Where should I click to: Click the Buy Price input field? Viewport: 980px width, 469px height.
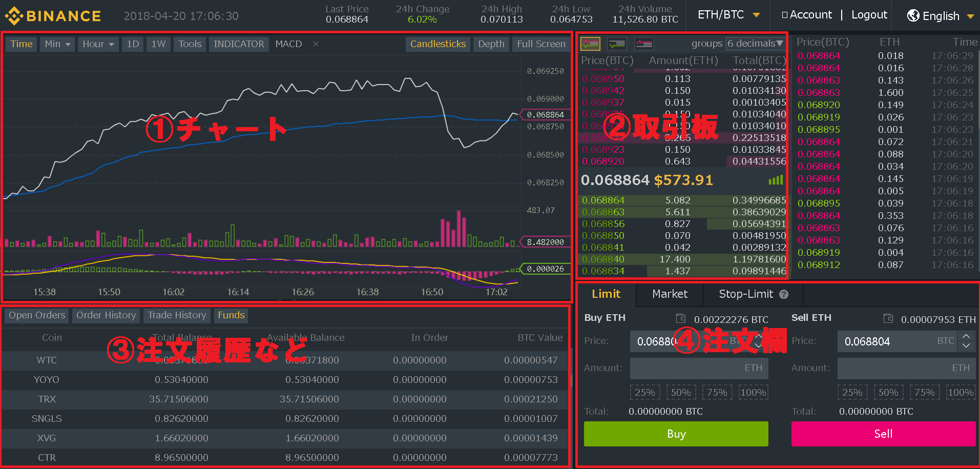(699, 341)
